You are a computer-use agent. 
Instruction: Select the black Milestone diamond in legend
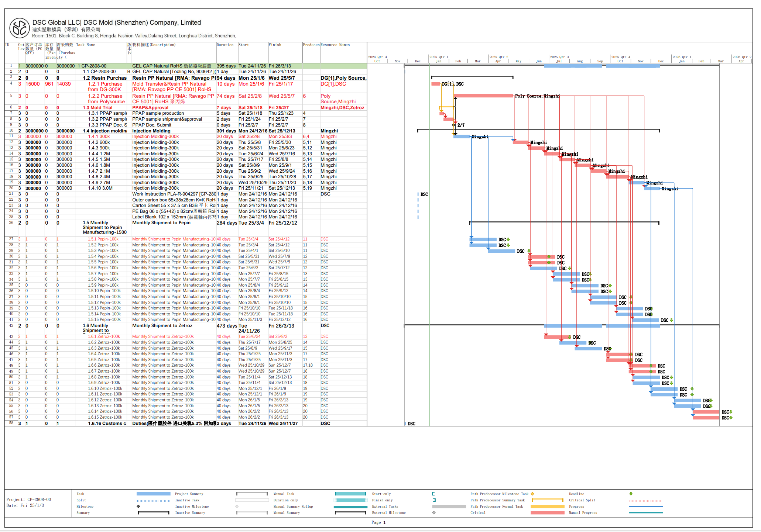(138, 507)
